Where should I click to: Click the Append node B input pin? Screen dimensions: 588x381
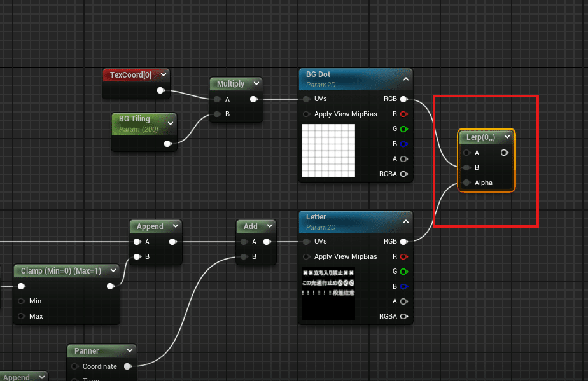(x=137, y=256)
